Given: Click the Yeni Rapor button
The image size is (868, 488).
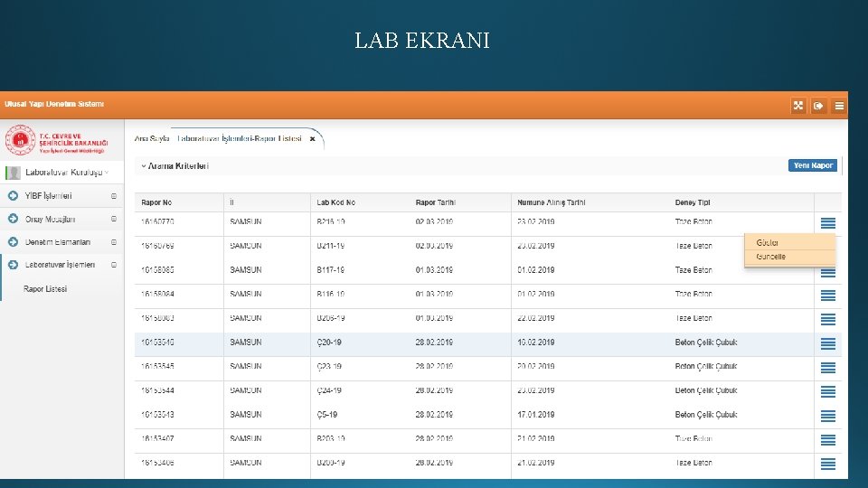Looking at the screenshot, I should click(x=813, y=165).
